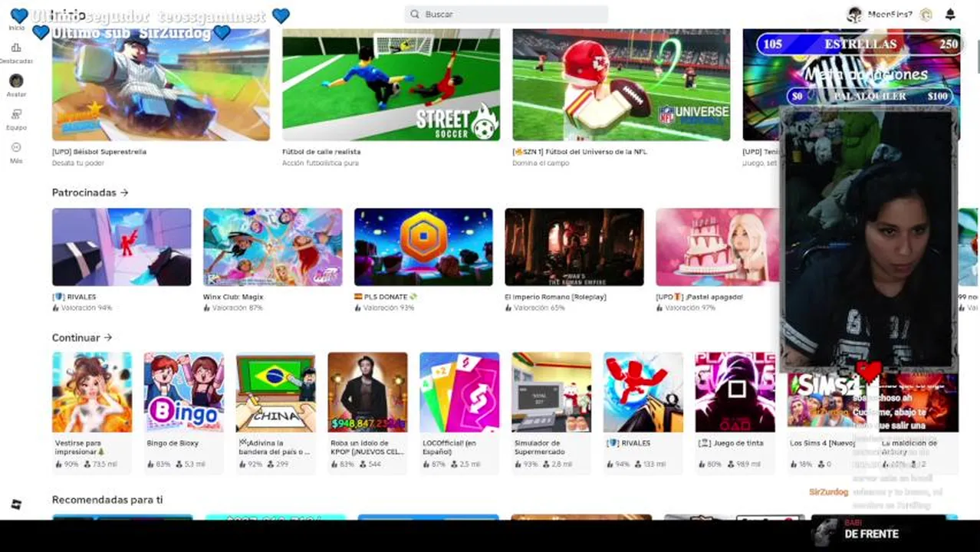
Task: Click the 'DE FRENTE' song label
Action: [871, 534]
